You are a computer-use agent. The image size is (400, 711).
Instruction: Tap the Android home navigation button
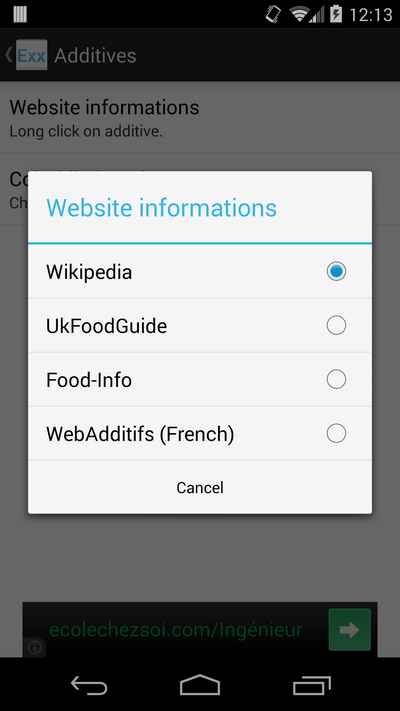200,685
